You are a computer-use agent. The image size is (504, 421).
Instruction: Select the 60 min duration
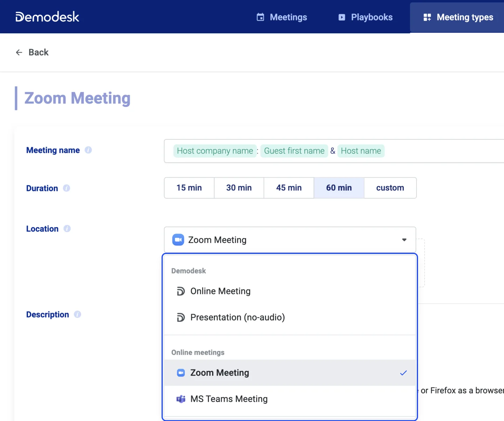coord(339,188)
